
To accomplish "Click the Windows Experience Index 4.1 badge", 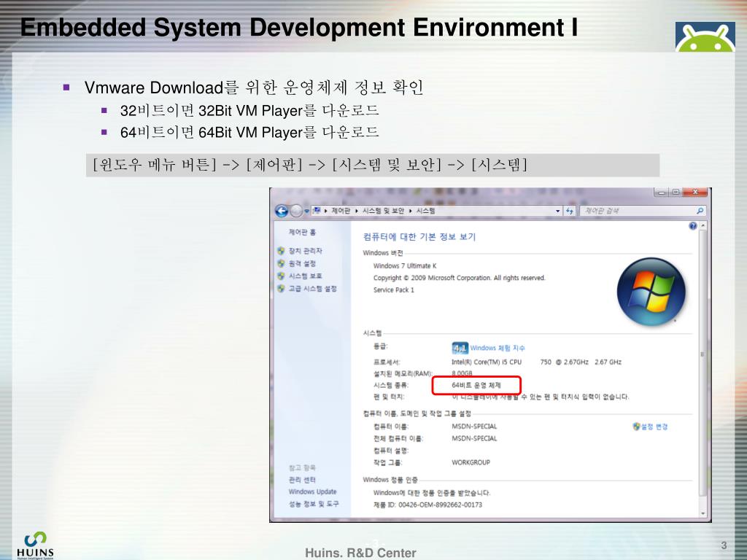I will (460, 348).
